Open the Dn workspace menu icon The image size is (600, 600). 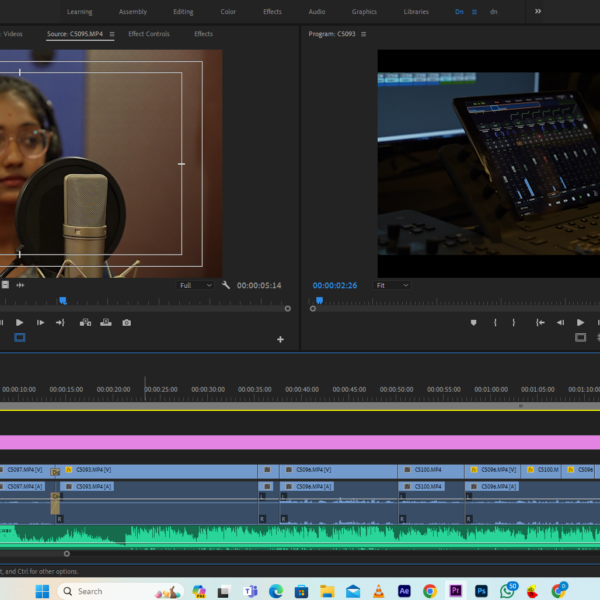(x=474, y=12)
